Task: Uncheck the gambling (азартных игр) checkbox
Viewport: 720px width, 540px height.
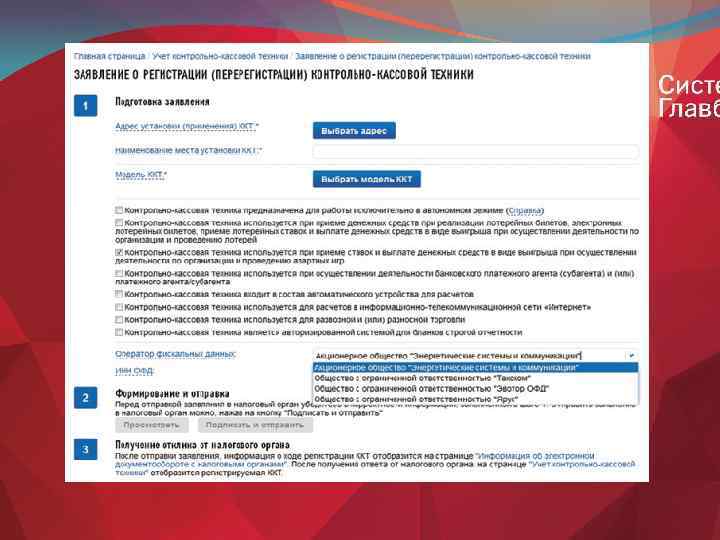Action: tap(119, 253)
